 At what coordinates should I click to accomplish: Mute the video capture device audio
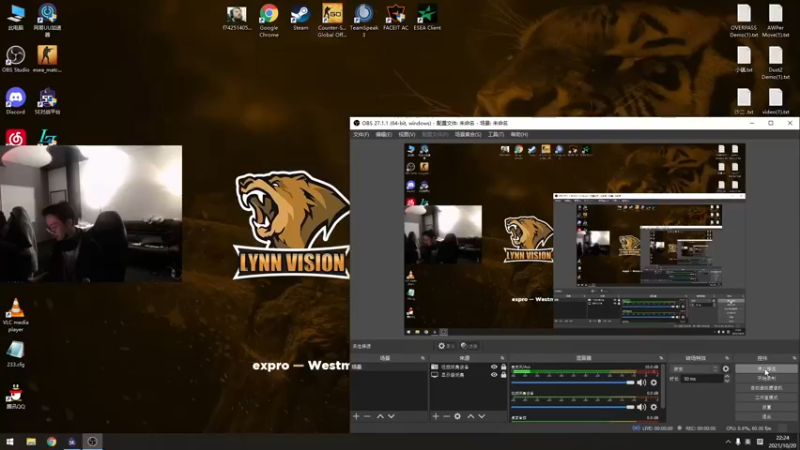[x=641, y=407]
